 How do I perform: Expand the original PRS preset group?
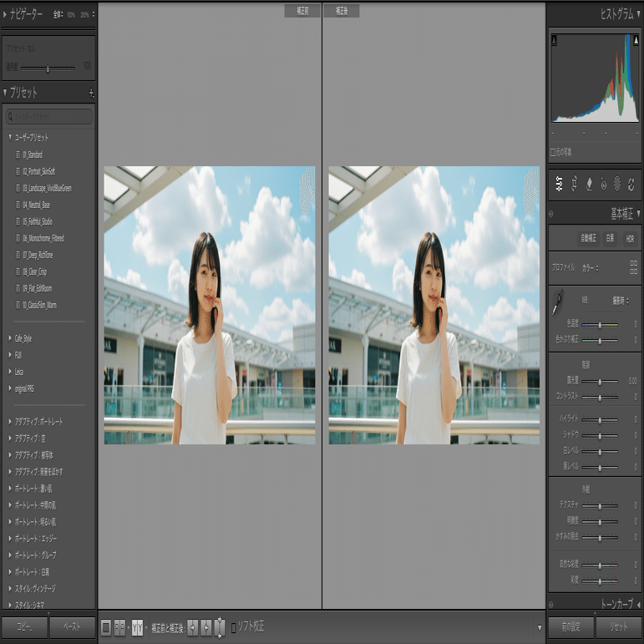10,388
